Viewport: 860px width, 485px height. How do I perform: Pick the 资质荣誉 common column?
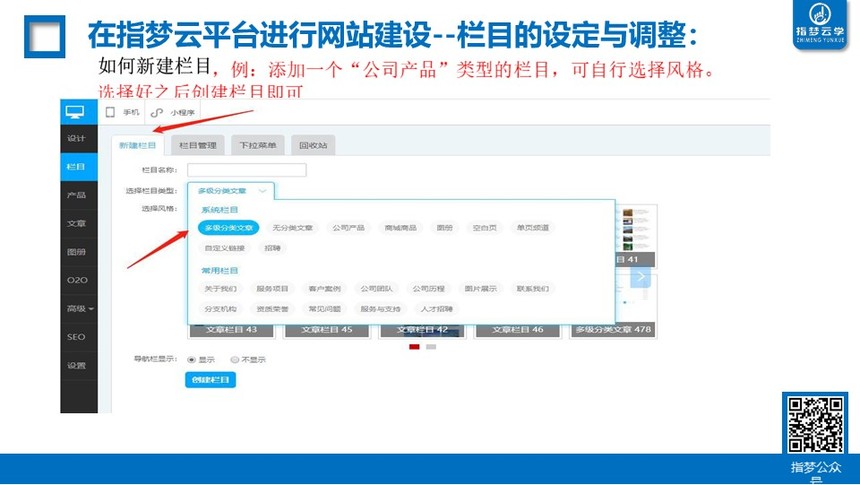click(273, 309)
